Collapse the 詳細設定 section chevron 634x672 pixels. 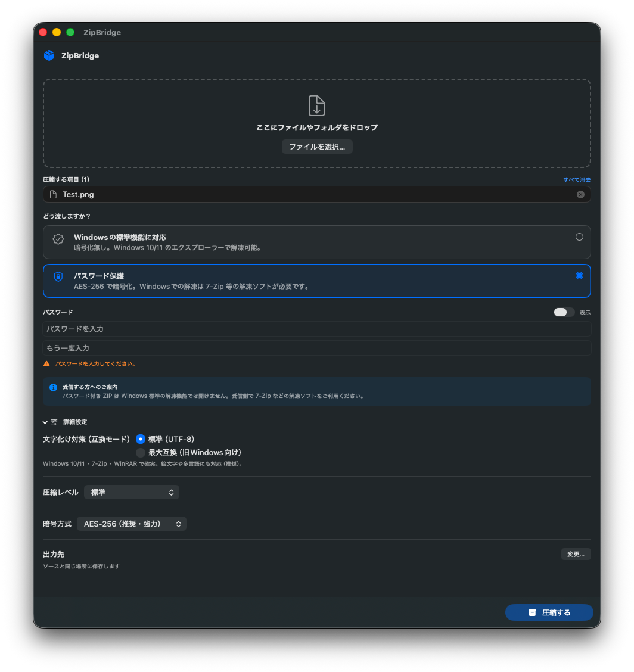[45, 422]
